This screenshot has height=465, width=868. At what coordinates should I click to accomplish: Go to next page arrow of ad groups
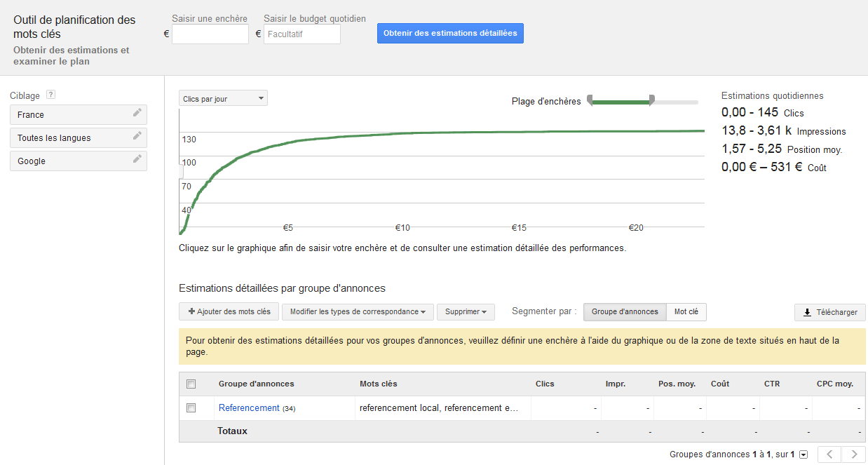[853, 454]
